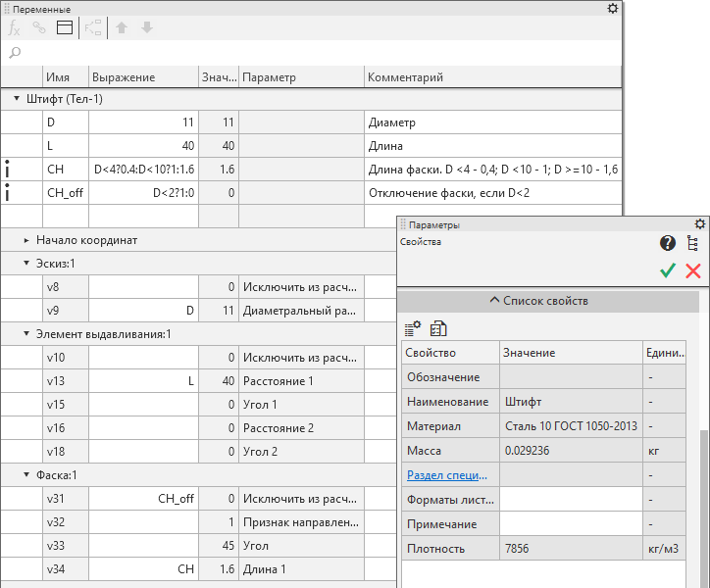Click the checklist properties icon

pyautogui.click(x=438, y=327)
